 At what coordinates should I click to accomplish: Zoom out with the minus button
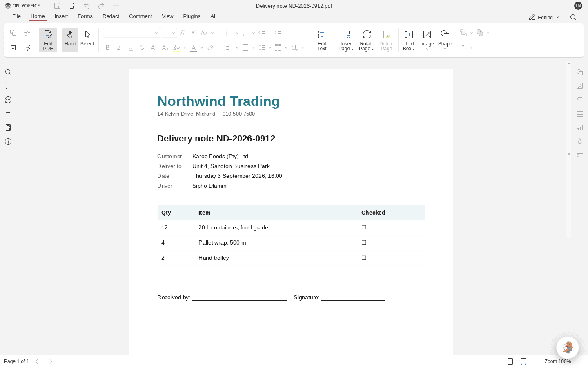(x=537, y=361)
